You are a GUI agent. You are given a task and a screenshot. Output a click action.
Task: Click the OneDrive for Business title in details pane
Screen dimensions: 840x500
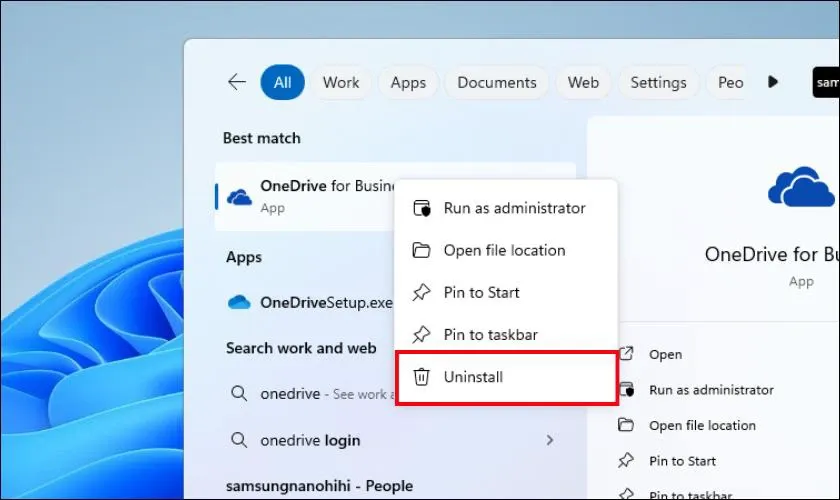[772, 254]
